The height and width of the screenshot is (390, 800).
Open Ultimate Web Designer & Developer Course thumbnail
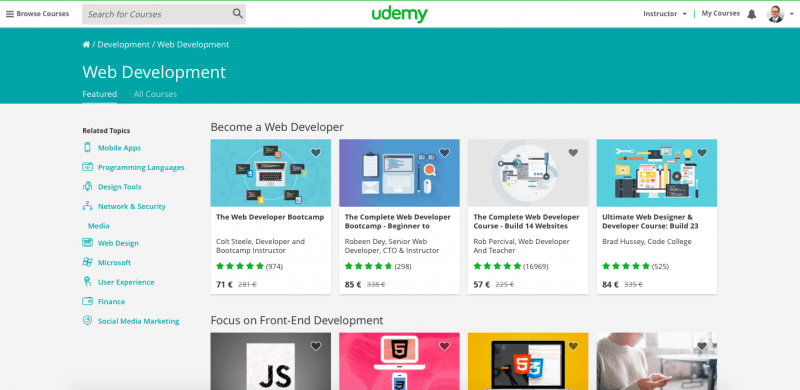coord(657,173)
